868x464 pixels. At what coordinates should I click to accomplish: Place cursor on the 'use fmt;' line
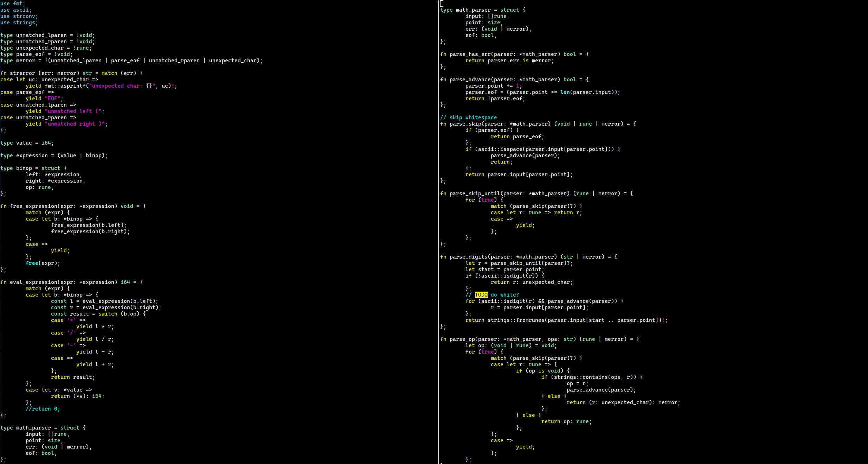click(13, 4)
